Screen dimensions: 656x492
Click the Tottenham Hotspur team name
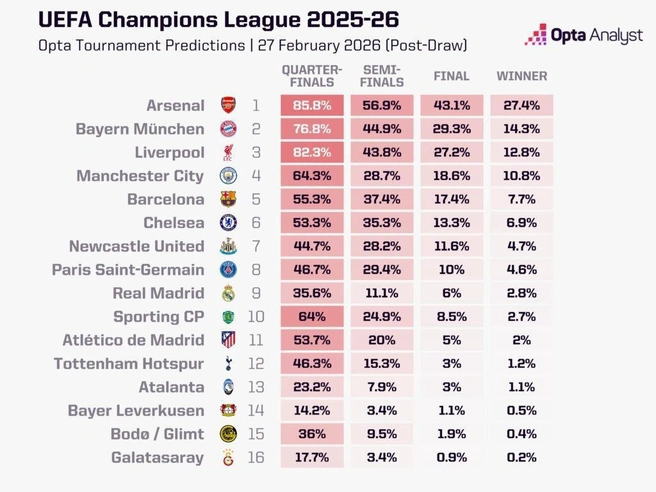pyautogui.click(x=129, y=364)
